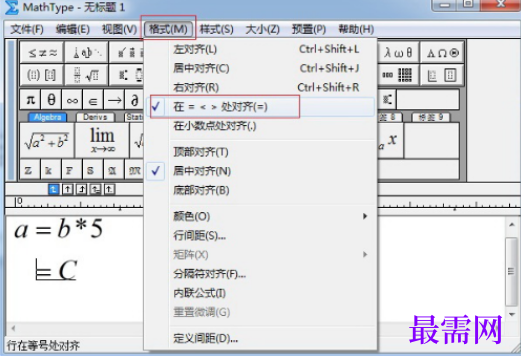
Task: Open the Help (H) menu
Action: point(356,29)
